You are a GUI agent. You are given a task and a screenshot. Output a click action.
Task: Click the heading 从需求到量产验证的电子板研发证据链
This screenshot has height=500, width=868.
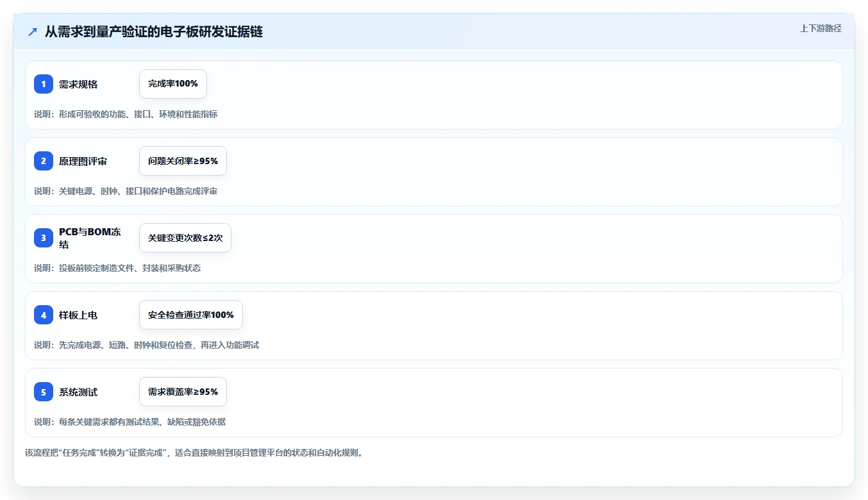pyautogui.click(x=154, y=31)
